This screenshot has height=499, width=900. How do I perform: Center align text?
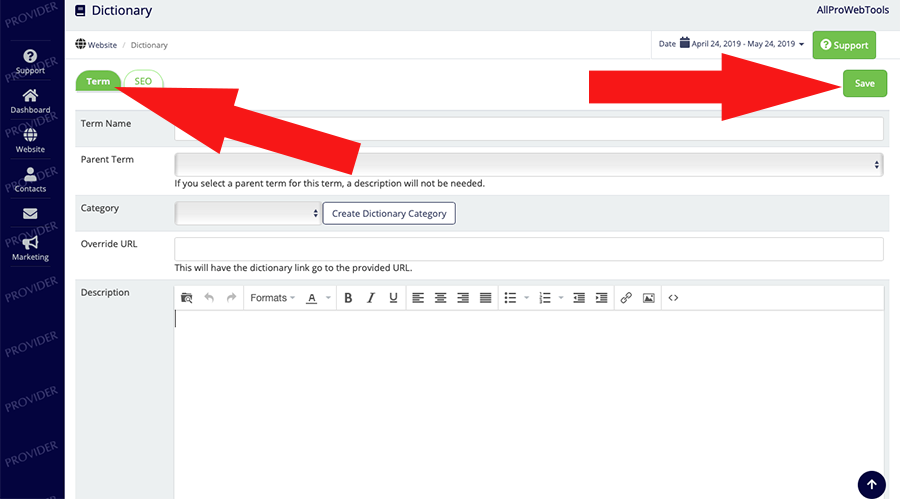pos(440,297)
